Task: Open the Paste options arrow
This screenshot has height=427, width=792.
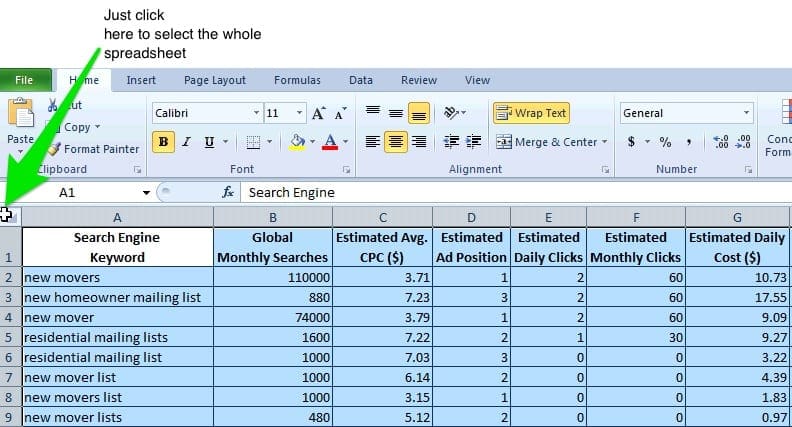Action: [x=20, y=152]
